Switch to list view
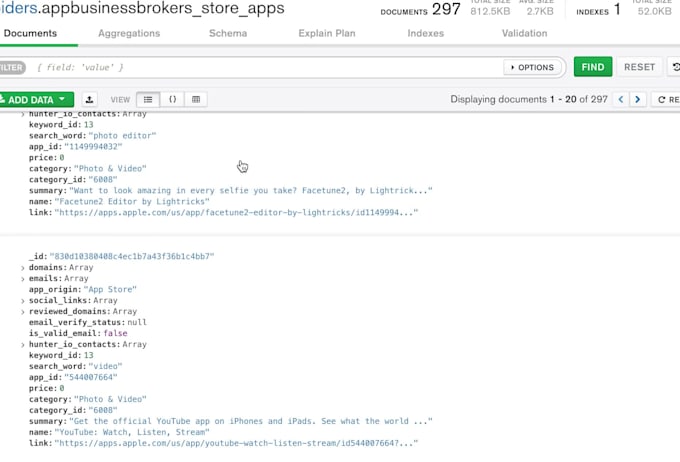Screen dimensions: 680x462 tap(148, 99)
